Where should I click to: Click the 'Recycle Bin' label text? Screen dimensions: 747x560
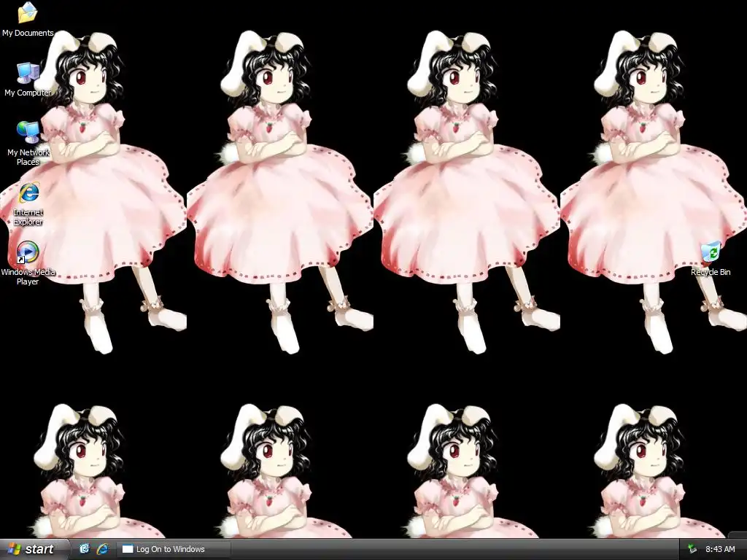pyautogui.click(x=711, y=272)
